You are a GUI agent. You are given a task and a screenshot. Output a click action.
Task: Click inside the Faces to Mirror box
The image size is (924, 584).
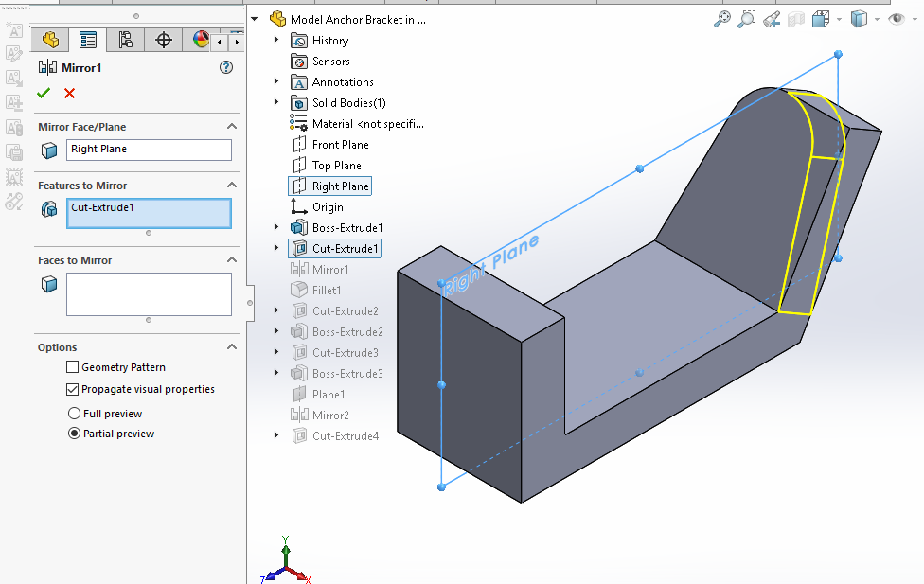149,293
